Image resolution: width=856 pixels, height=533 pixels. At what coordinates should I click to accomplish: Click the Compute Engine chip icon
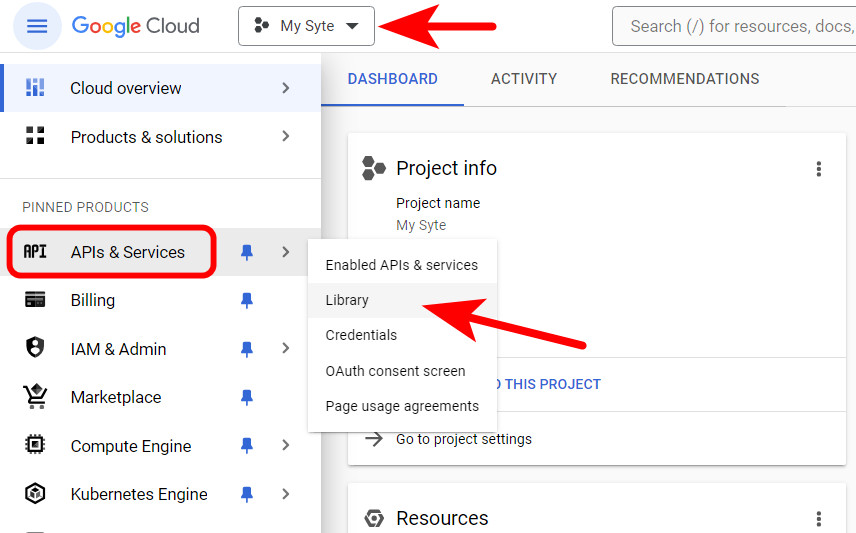pyautogui.click(x=35, y=445)
